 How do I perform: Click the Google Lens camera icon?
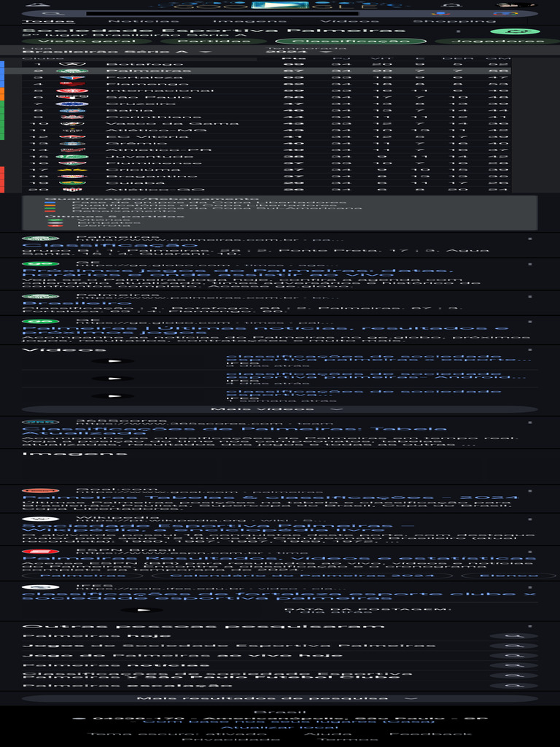pyautogui.click(x=505, y=14)
